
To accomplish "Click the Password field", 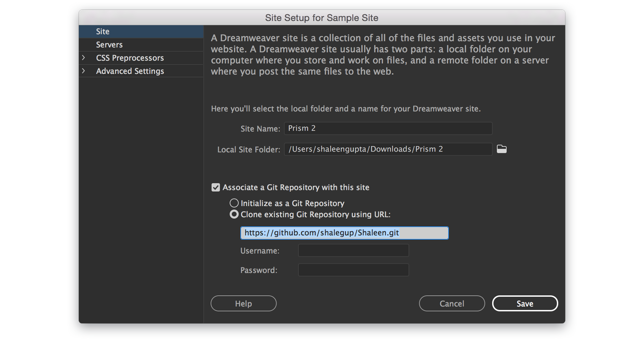I will tap(353, 270).
